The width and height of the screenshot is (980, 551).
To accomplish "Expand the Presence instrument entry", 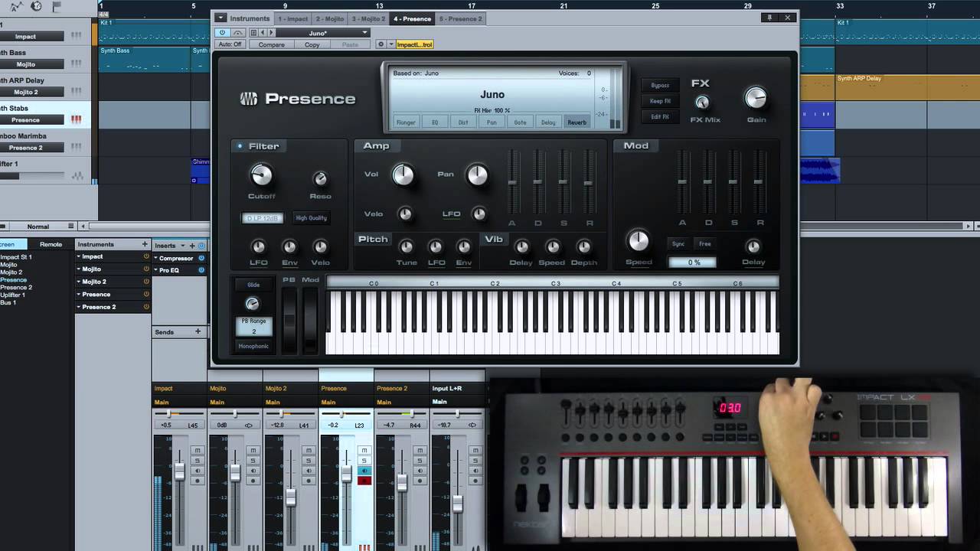I will 79,294.
